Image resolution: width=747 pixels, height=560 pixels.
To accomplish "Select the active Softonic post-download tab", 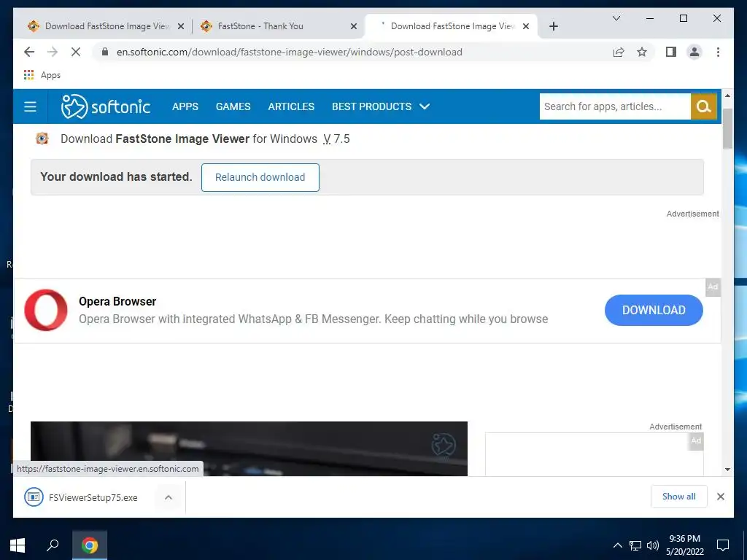I will 451,26.
